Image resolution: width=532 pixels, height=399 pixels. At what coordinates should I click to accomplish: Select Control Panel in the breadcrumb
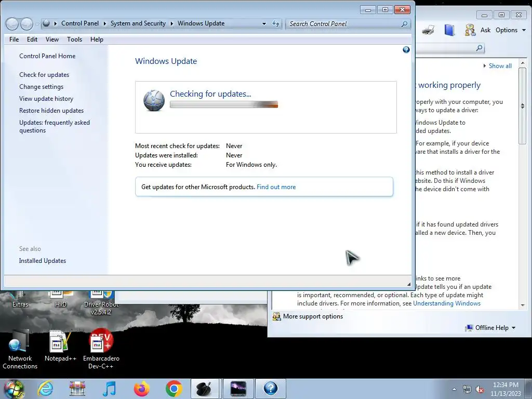(80, 23)
